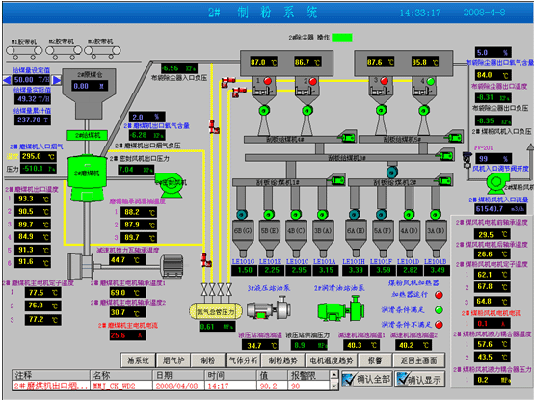Open the 烟气炉 flue gas furnace page
The height and width of the screenshot is (400, 534).
pyautogui.click(x=173, y=361)
